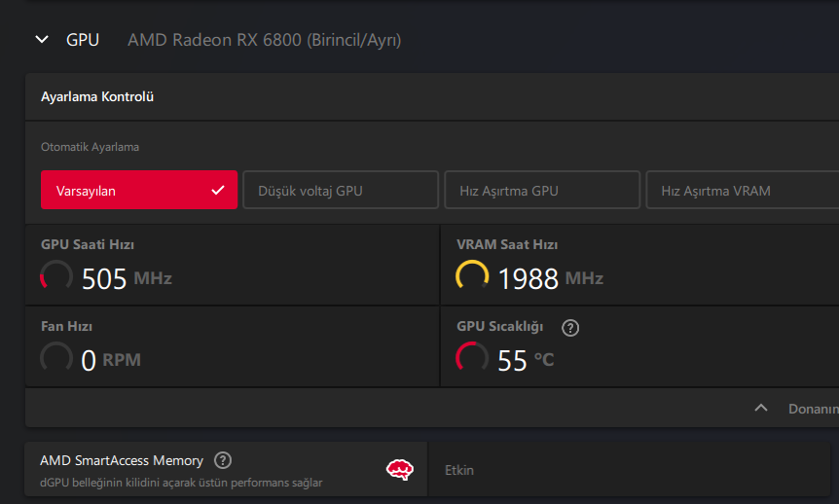Click the Fan Hızı gauge
The height and width of the screenshot is (504, 839).
click(56, 357)
